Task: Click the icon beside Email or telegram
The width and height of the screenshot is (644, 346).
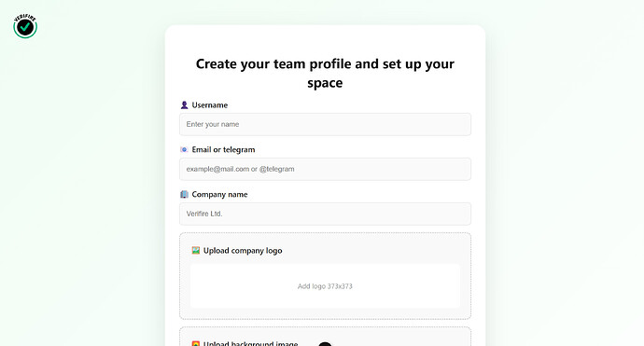Action: tap(184, 150)
